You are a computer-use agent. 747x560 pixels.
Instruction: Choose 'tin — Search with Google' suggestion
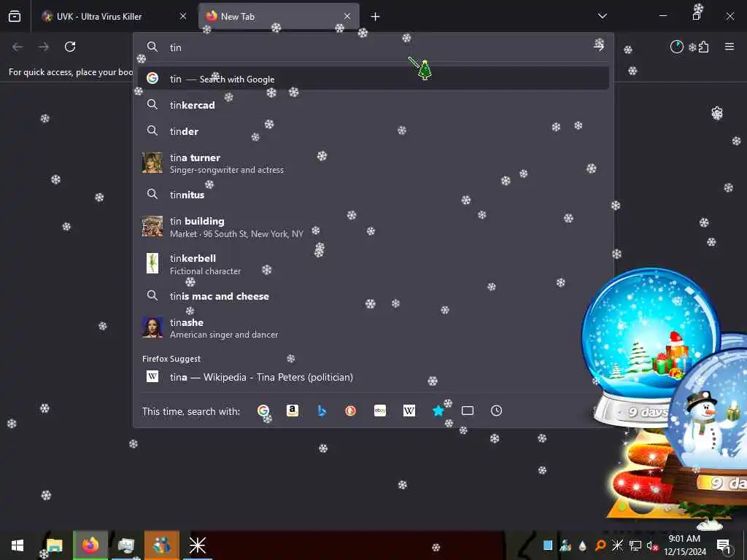point(373,79)
